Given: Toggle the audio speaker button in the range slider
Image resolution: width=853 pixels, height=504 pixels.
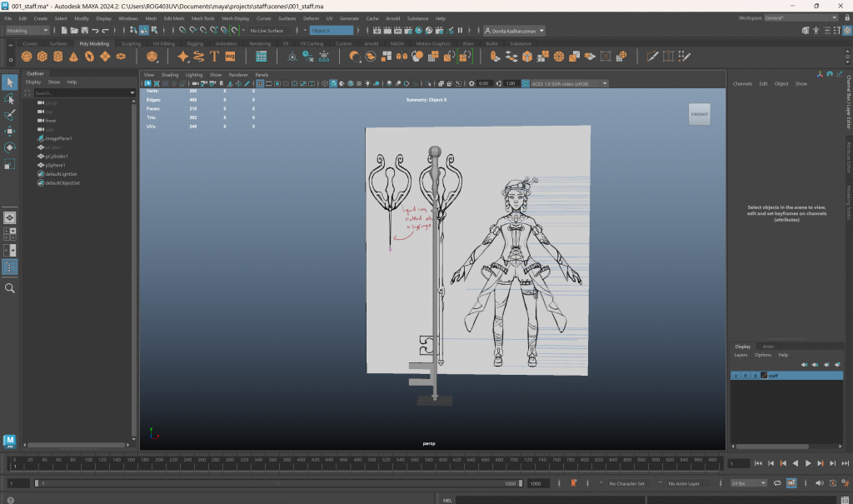Looking at the screenshot, I should coord(820,483).
